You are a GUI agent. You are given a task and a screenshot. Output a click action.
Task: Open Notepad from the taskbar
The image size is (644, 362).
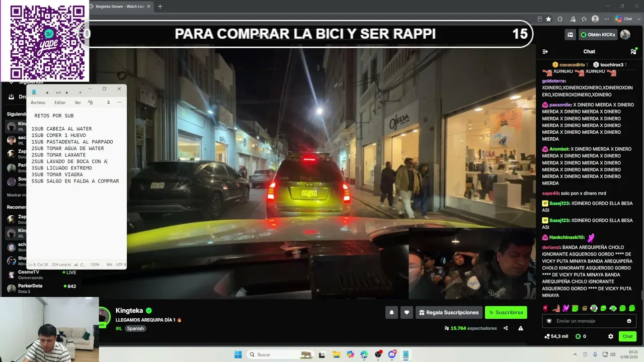[406, 354]
